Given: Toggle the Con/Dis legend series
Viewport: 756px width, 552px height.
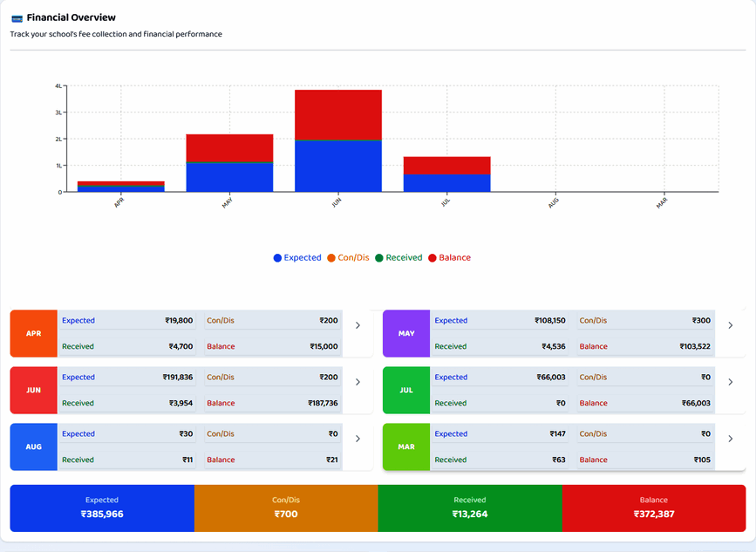Looking at the screenshot, I should (x=348, y=258).
